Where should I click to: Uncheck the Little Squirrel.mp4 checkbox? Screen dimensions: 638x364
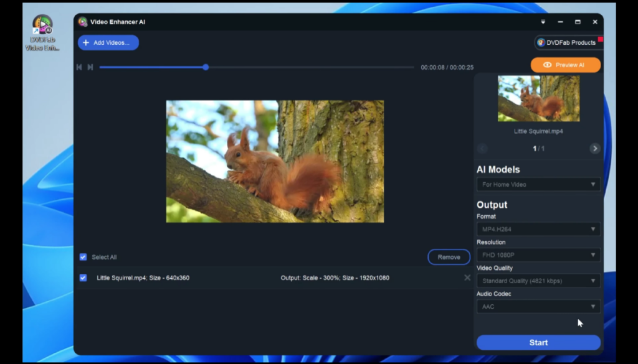click(x=82, y=278)
